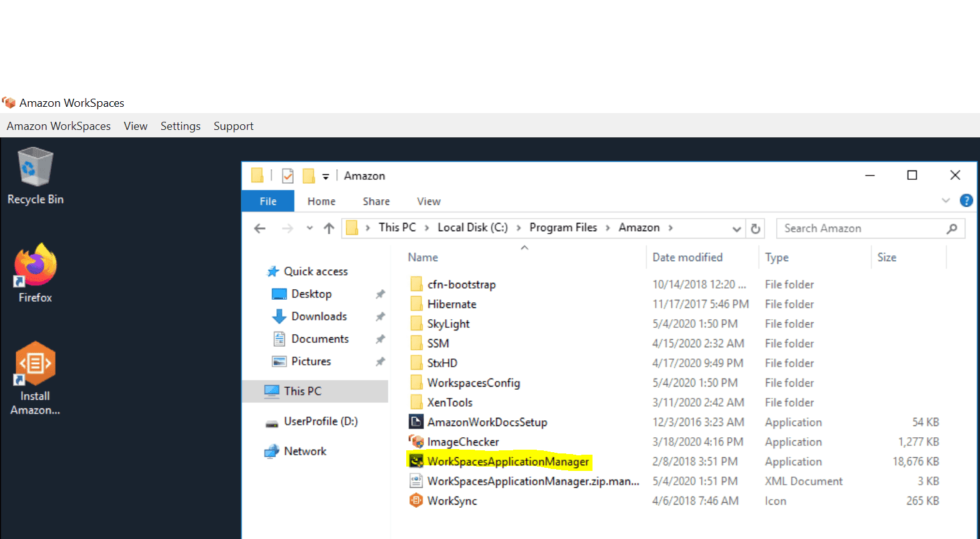Select the WorkSync icon file

[451, 501]
